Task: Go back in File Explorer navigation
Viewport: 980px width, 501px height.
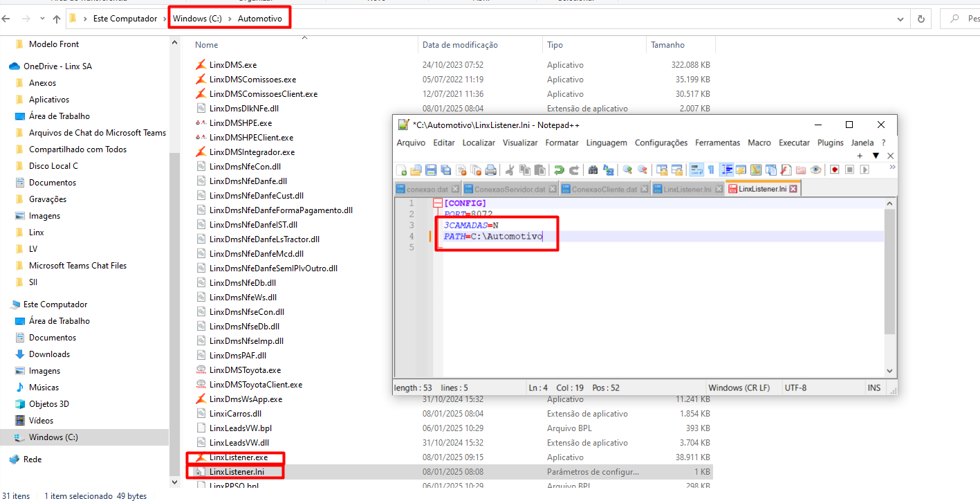Action: tap(6, 19)
